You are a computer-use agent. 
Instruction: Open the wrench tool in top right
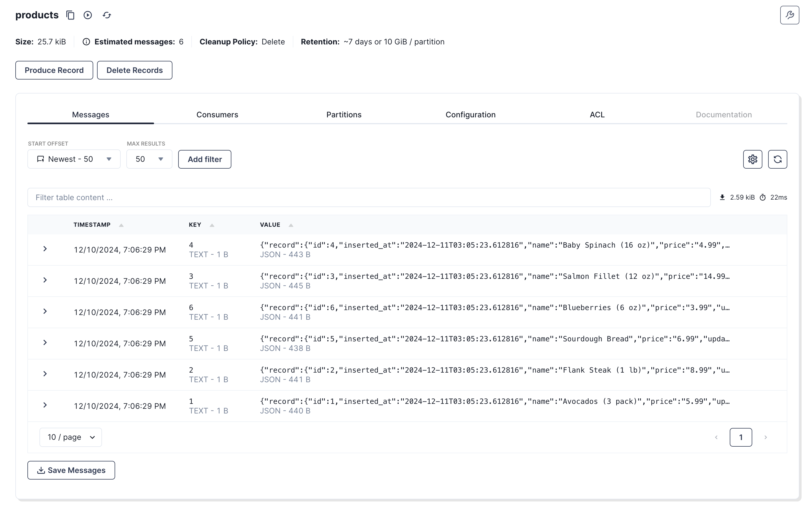pos(789,15)
